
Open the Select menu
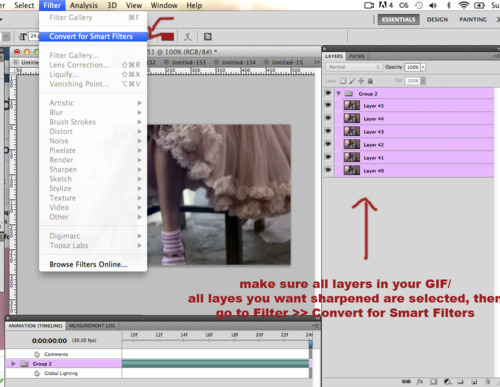(24, 5)
